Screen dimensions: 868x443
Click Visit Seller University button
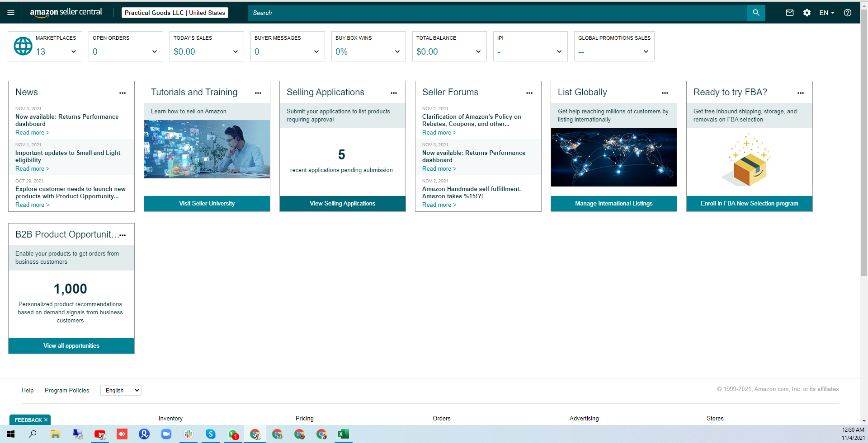click(x=207, y=204)
